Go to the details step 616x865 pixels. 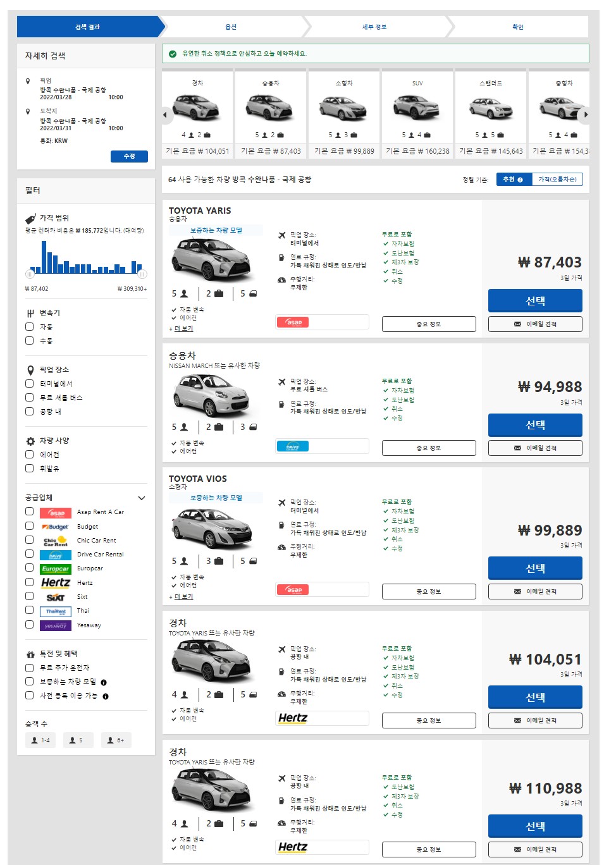tap(374, 27)
